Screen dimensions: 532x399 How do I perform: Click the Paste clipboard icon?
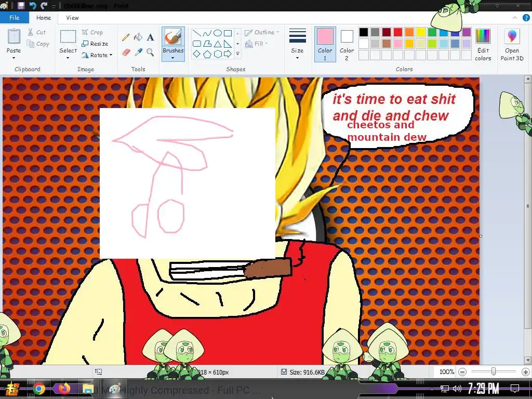14,36
